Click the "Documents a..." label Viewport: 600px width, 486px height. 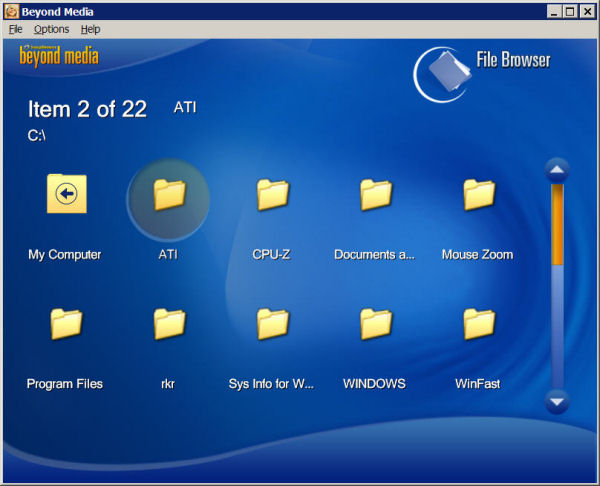point(375,255)
